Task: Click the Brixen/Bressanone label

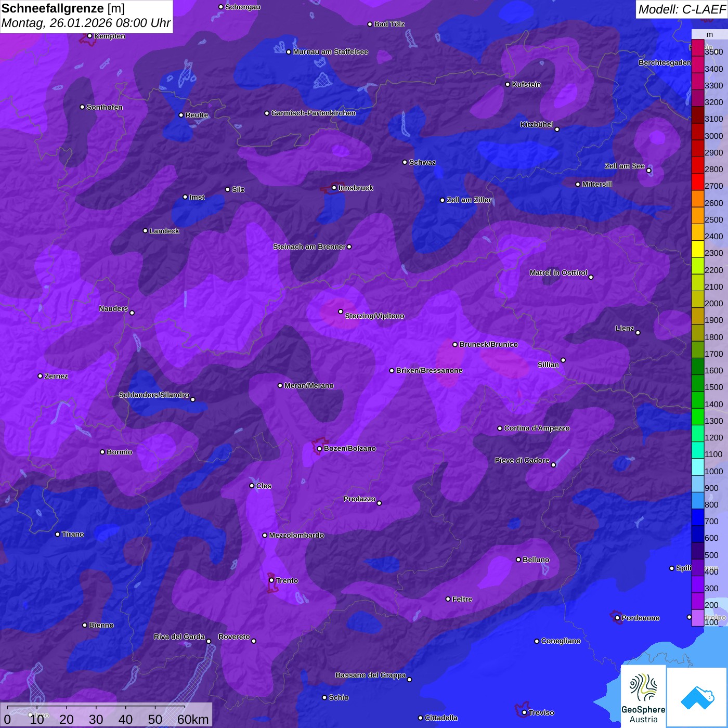Action: (429, 370)
